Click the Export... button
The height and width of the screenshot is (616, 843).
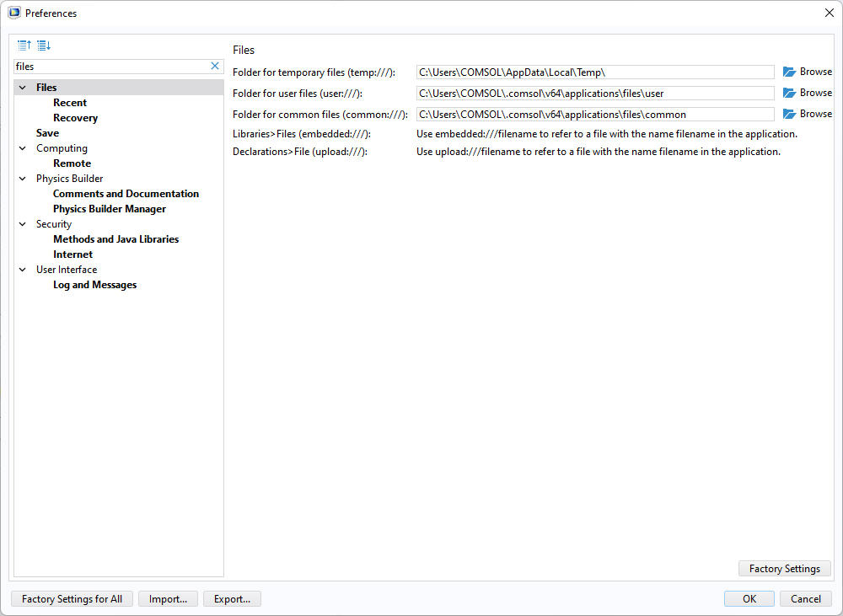pyautogui.click(x=232, y=599)
